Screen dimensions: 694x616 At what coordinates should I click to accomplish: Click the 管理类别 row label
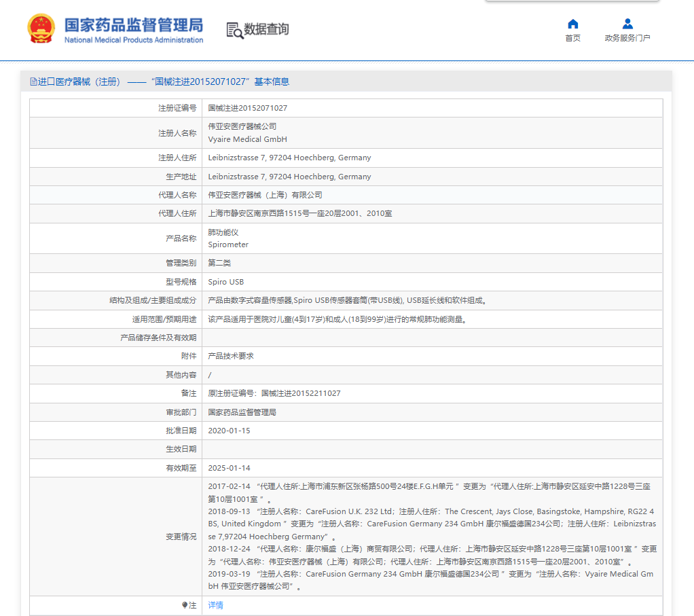[x=181, y=263]
